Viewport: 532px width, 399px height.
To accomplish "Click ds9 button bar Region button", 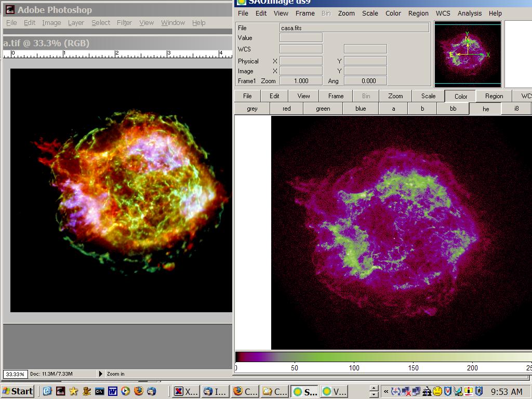I will (x=494, y=96).
